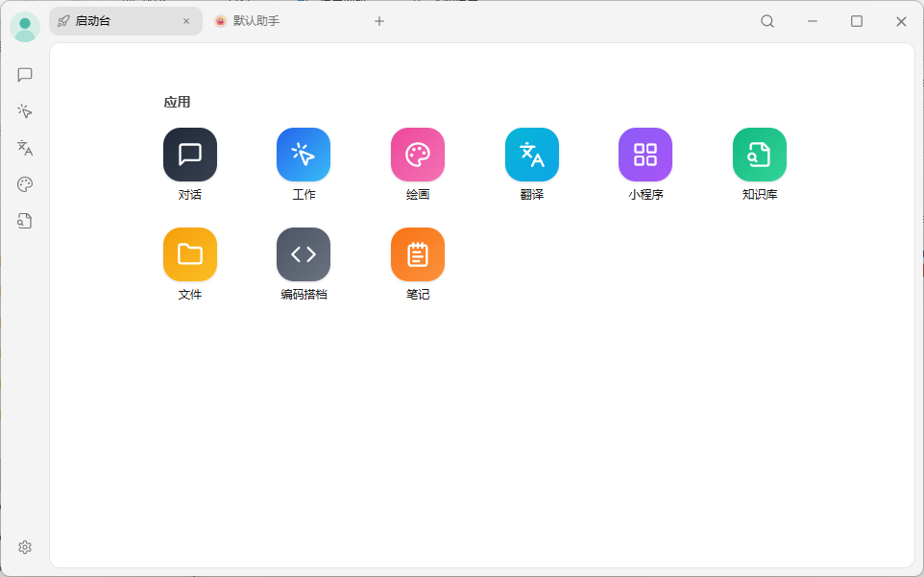Viewport: 924px width, 577px height.
Task: Open the 文件 files app icon
Action: (190, 254)
